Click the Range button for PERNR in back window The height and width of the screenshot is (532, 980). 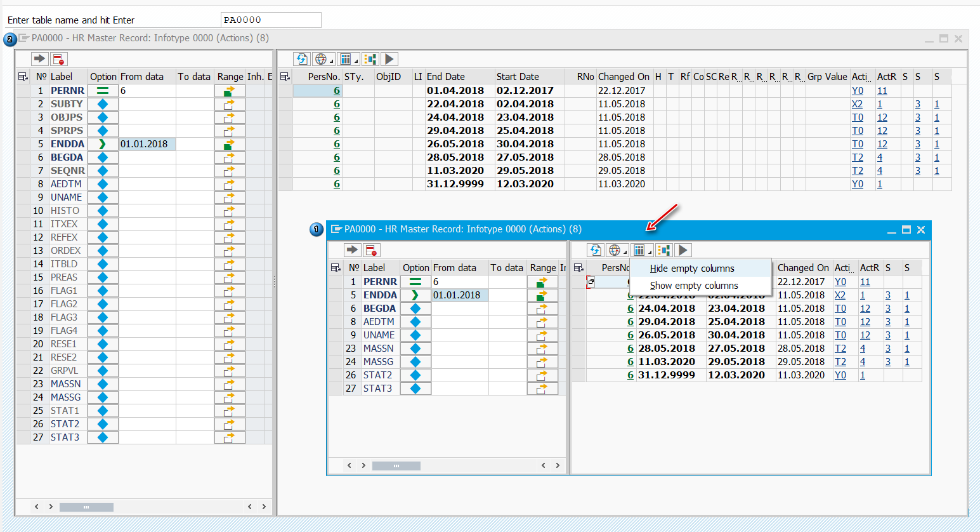point(230,91)
